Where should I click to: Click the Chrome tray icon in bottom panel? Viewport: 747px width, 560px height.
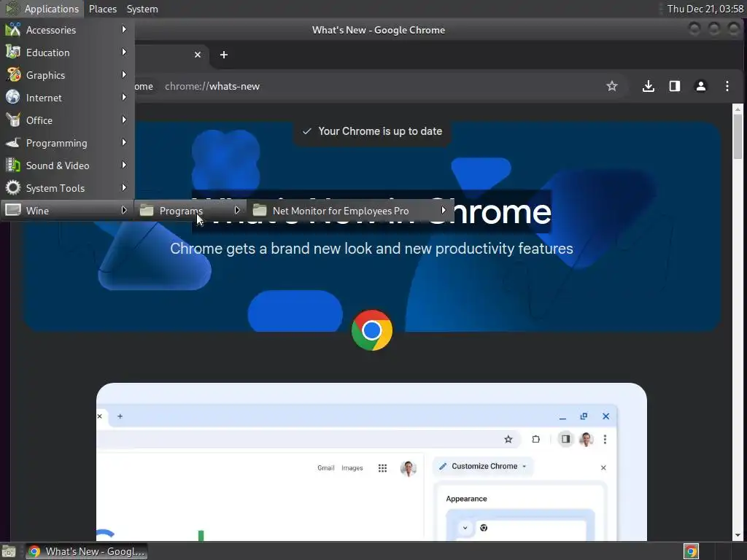coord(692,551)
